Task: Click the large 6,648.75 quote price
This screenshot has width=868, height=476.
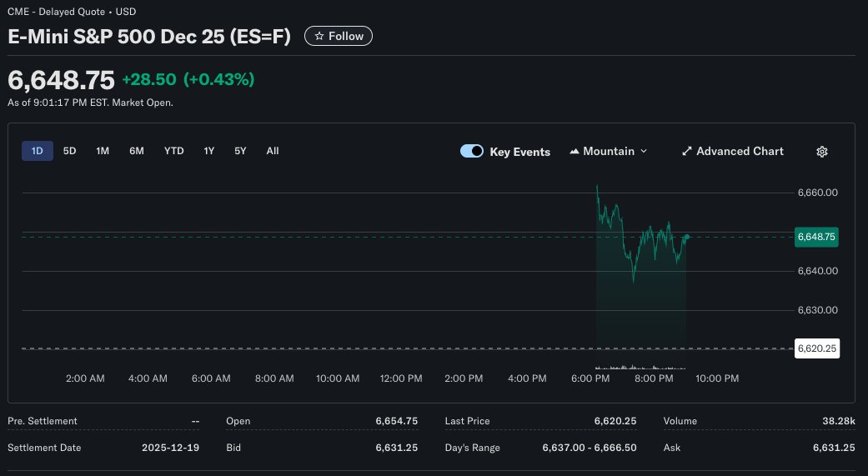Action: (61, 80)
